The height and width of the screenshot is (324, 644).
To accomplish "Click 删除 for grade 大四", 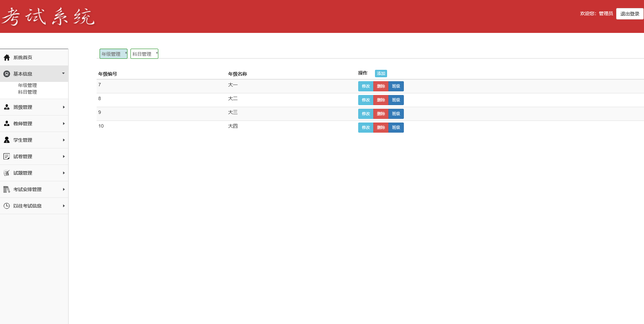I will click(x=381, y=128).
